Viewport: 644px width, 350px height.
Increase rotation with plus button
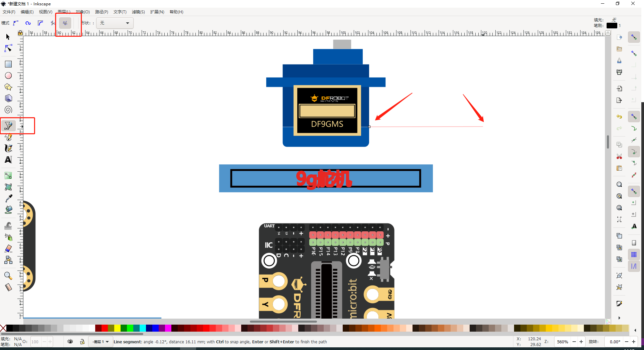pos(634,342)
